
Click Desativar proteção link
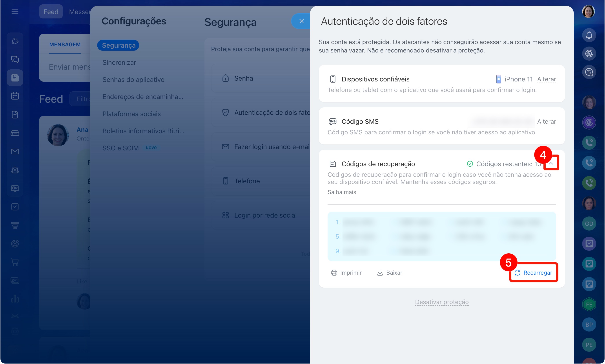click(441, 302)
